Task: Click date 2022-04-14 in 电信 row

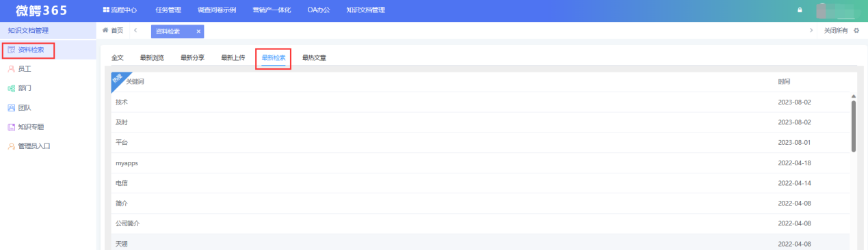Action: 794,183
